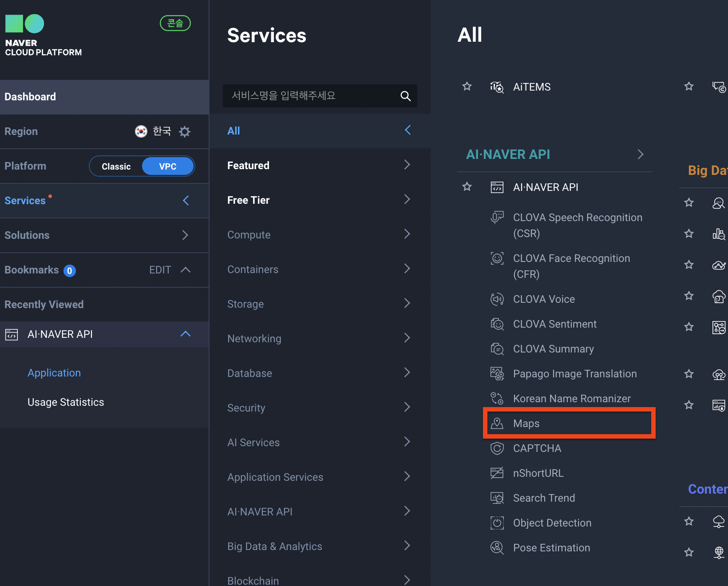
Task: Click the Pose Estimation icon
Action: (497, 548)
